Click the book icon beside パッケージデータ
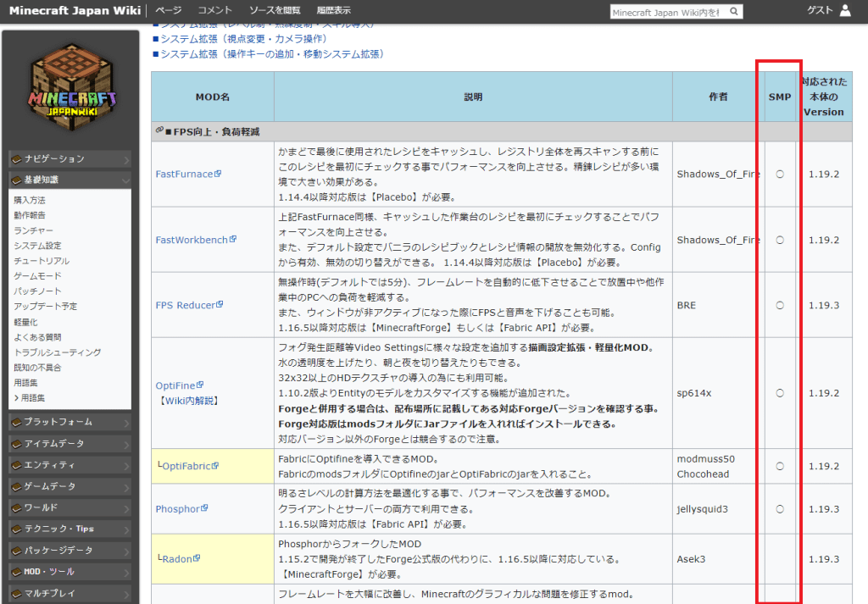The height and width of the screenshot is (604, 868). coord(17,551)
